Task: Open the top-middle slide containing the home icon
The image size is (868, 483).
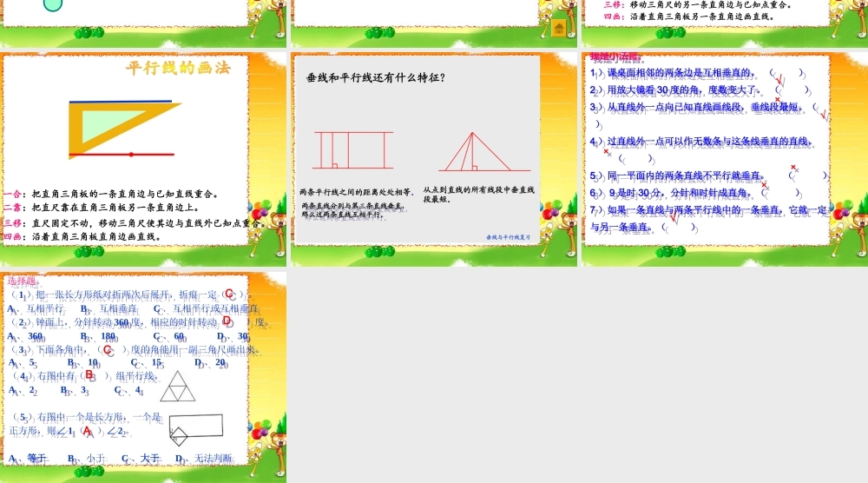Action: click(434, 23)
